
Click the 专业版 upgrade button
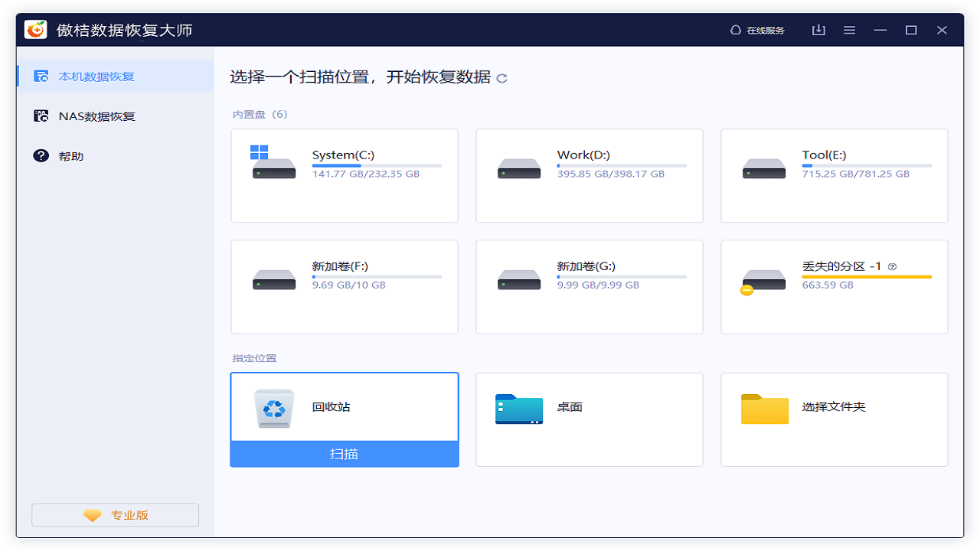click(x=115, y=514)
